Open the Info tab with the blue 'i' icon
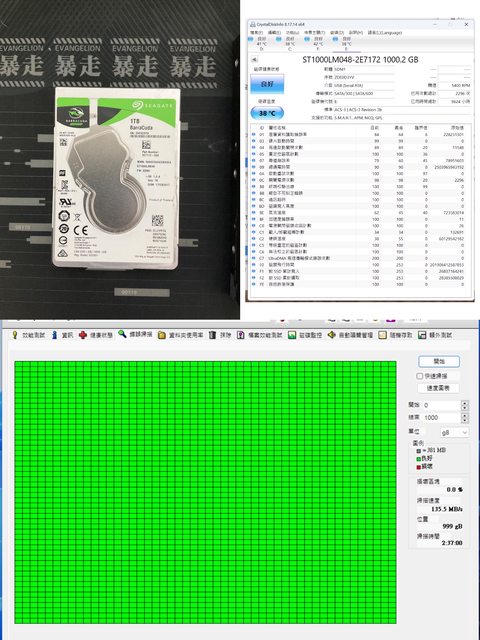Image resolution: width=480 pixels, height=640 pixels. (x=62, y=335)
